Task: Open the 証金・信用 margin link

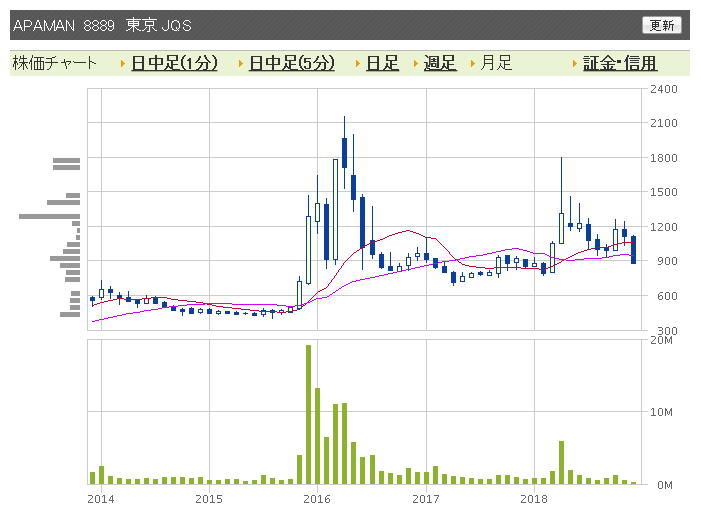Action: (620, 63)
